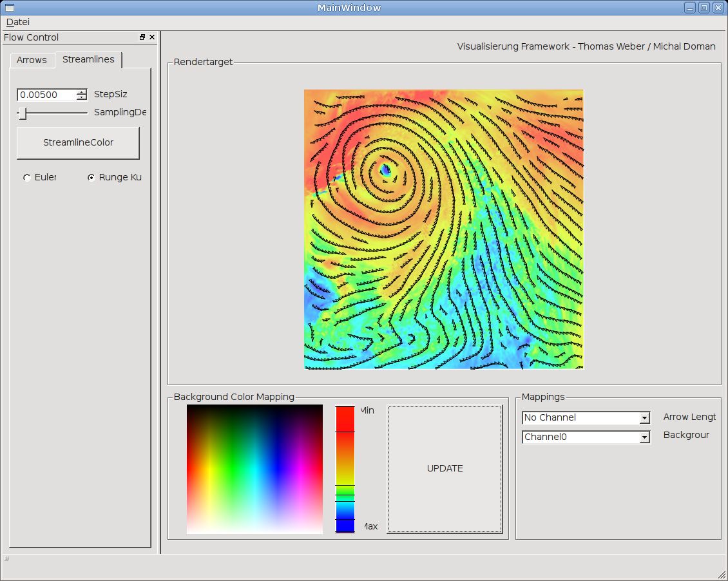Expand the Arrow Length channel dropdown

[644, 418]
